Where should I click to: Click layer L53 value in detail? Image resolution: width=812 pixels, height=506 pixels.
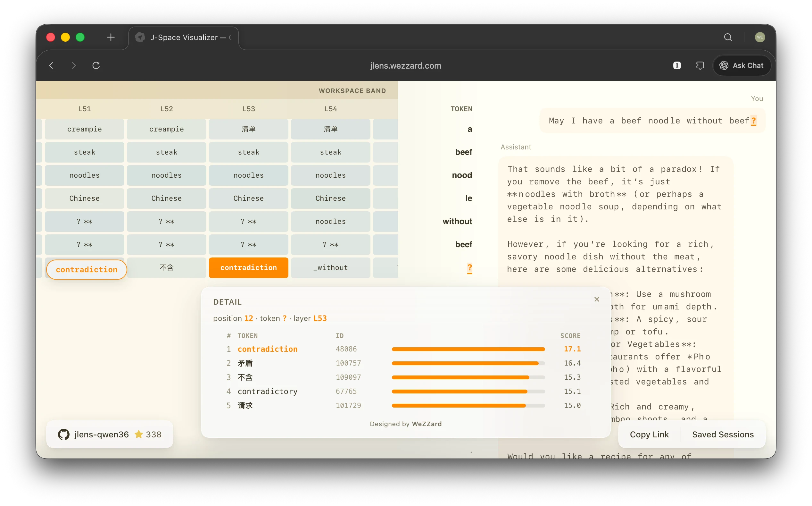tap(320, 318)
